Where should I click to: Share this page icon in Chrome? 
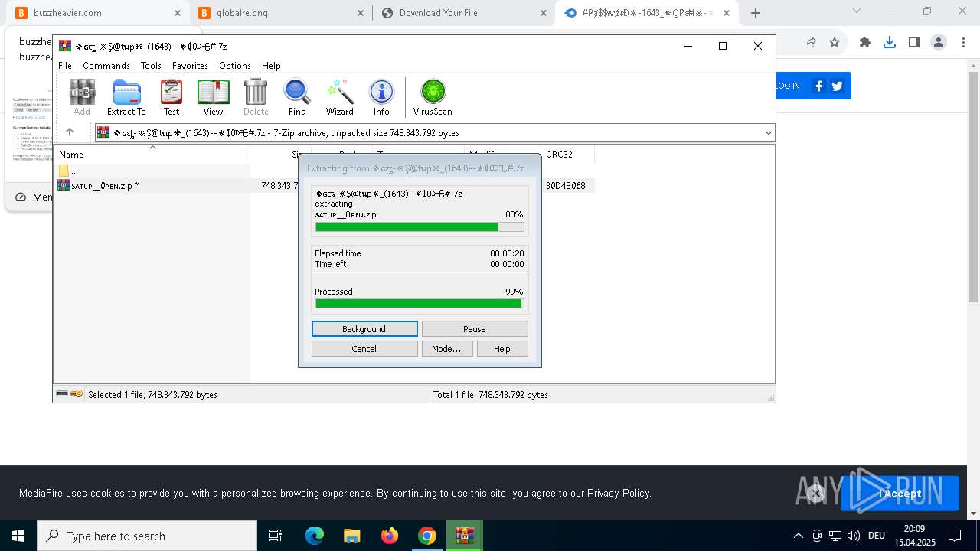click(x=810, y=43)
